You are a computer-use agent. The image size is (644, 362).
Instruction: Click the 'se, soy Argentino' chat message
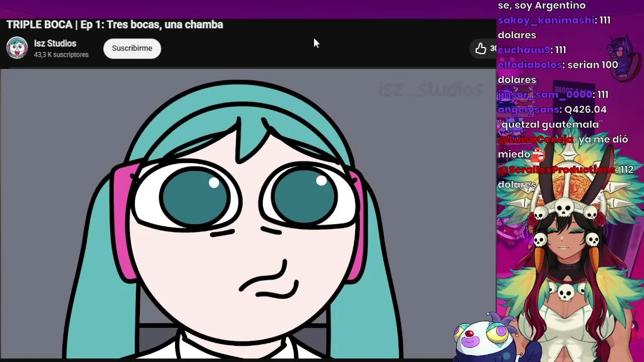point(541,6)
